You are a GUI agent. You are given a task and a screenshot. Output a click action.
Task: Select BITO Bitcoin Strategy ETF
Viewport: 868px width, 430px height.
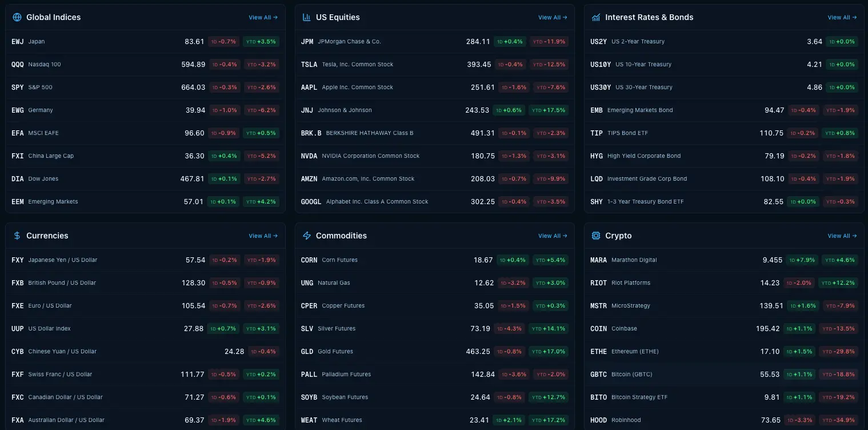724,397
